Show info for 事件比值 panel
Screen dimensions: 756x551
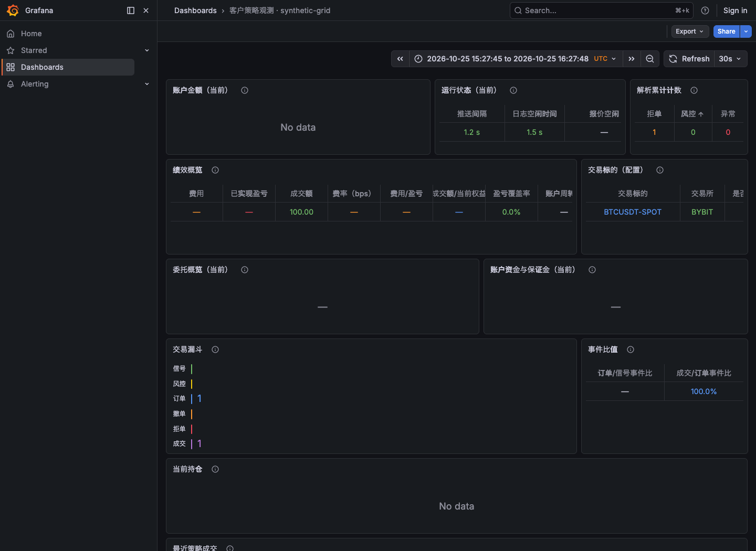click(631, 349)
